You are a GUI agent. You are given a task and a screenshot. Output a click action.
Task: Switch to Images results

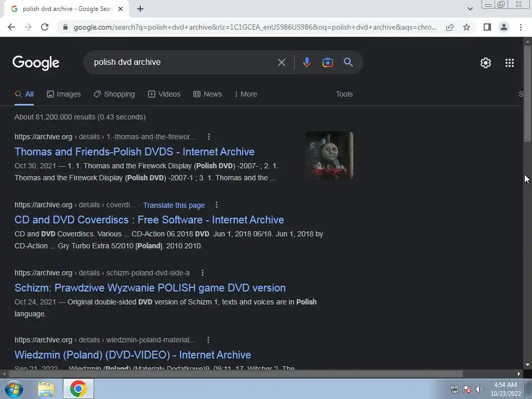(63, 94)
